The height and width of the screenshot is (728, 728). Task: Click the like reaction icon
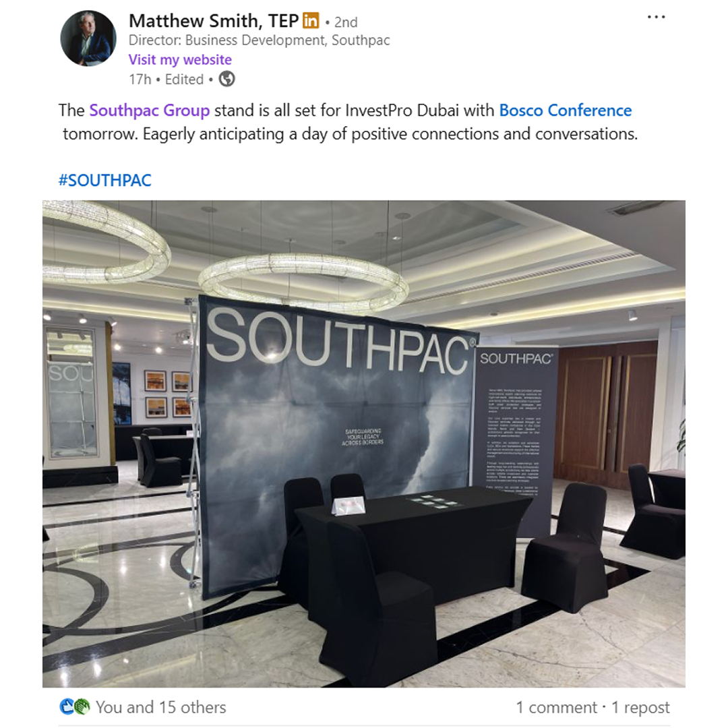coord(67,706)
